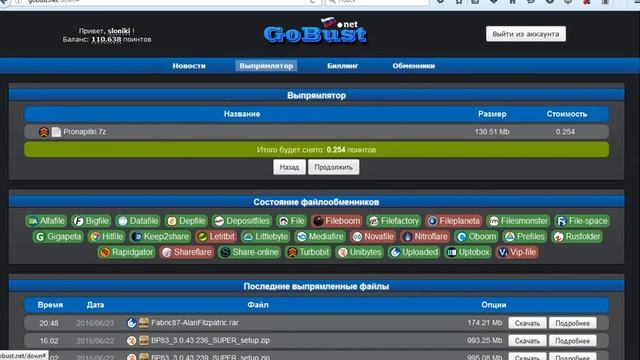The image size is (640, 360).
Task: Click Подробнее for BP83_3.0.43.236_SUPER_setup.zip
Action: click(572, 340)
